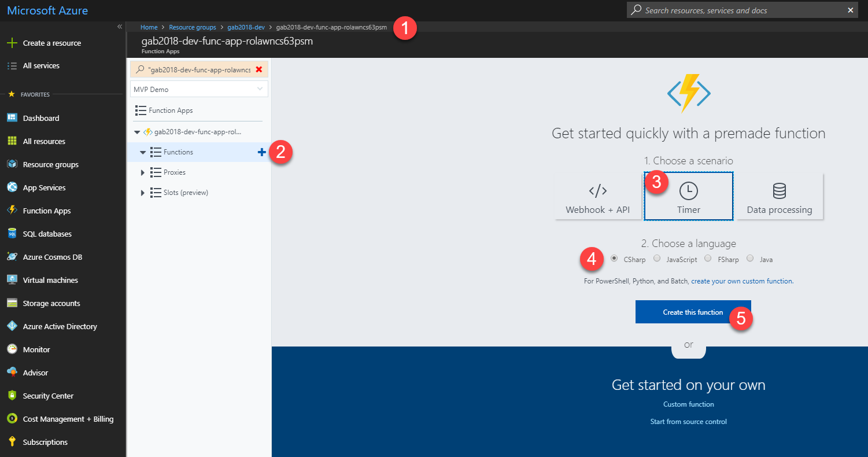868x457 pixels.
Task: Click the SQL databases icon
Action: (12, 234)
